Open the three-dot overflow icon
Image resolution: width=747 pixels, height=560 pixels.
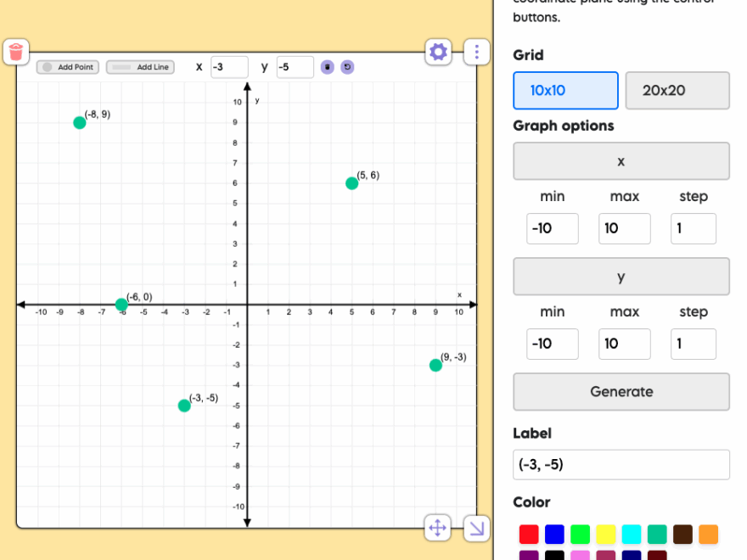(477, 52)
